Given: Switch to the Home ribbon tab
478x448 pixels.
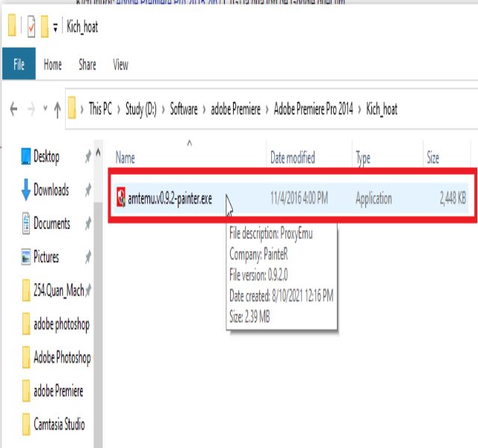Looking at the screenshot, I should 53,65.
